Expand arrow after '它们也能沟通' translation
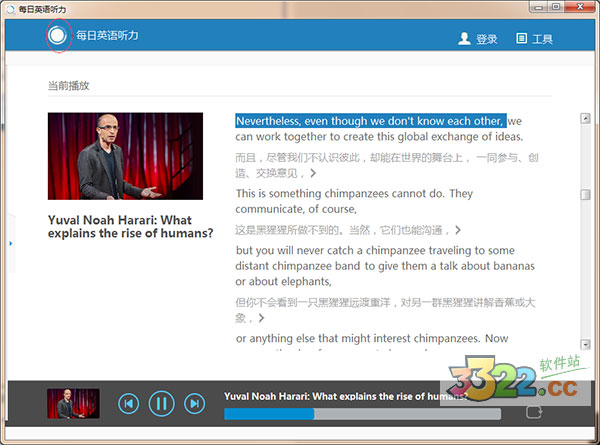The width and height of the screenshot is (600, 445). click(458, 230)
